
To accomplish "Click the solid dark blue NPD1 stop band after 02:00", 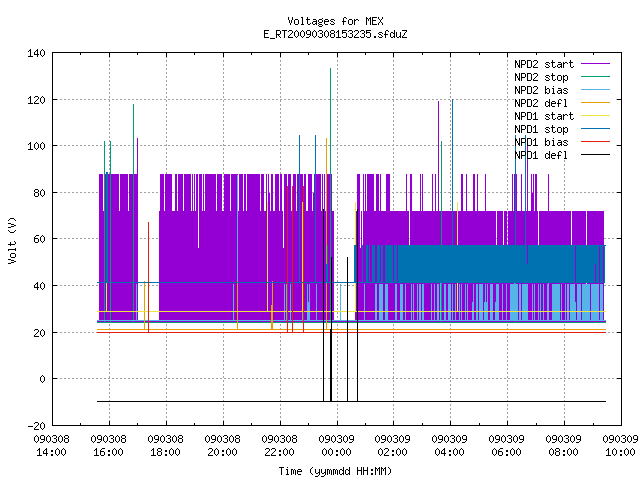I will coord(500,264).
